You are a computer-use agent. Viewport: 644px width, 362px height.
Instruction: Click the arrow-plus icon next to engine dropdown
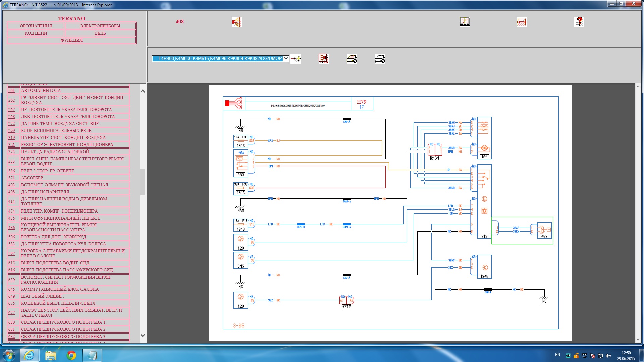coord(296,58)
